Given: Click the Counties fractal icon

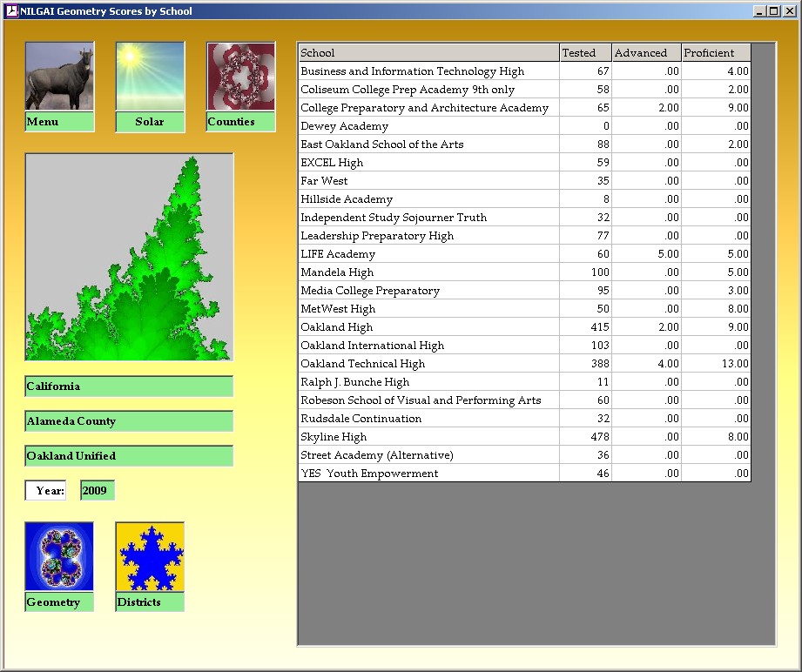Looking at the screenshot, I should (240, 77).
